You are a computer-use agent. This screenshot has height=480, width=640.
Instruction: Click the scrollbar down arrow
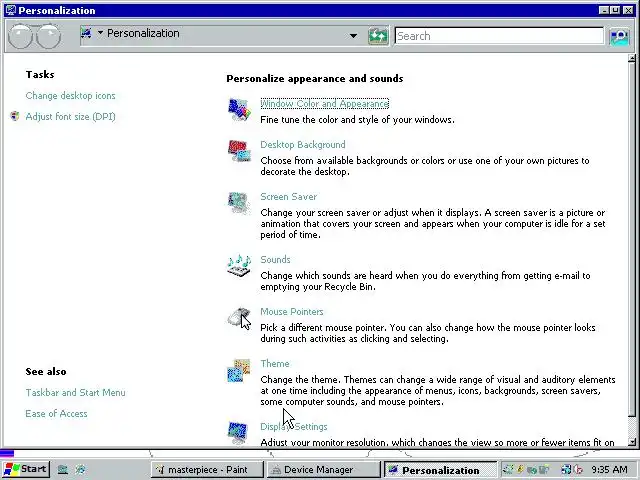(x=632, y=442)
